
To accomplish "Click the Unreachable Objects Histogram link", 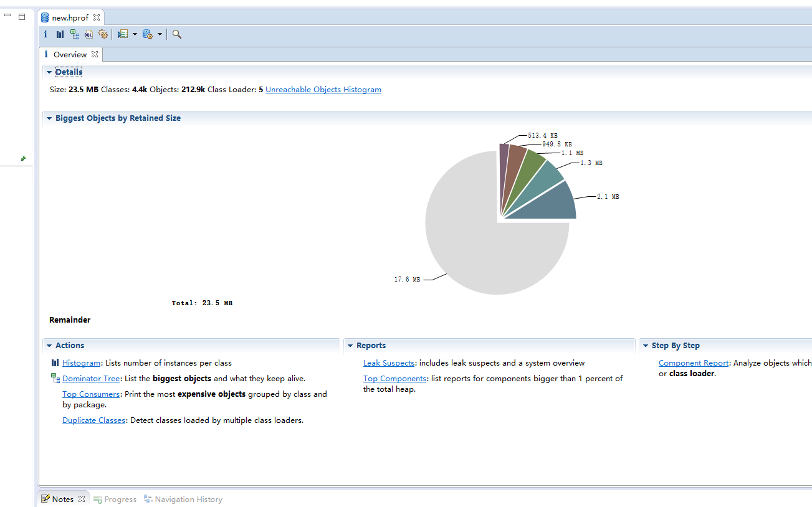I will click(323, 90).
